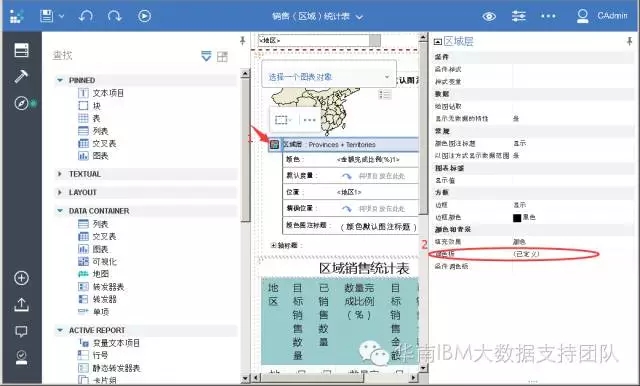Click the CAdmin user account icon
The image size is (640, 386).
[582, 16]
